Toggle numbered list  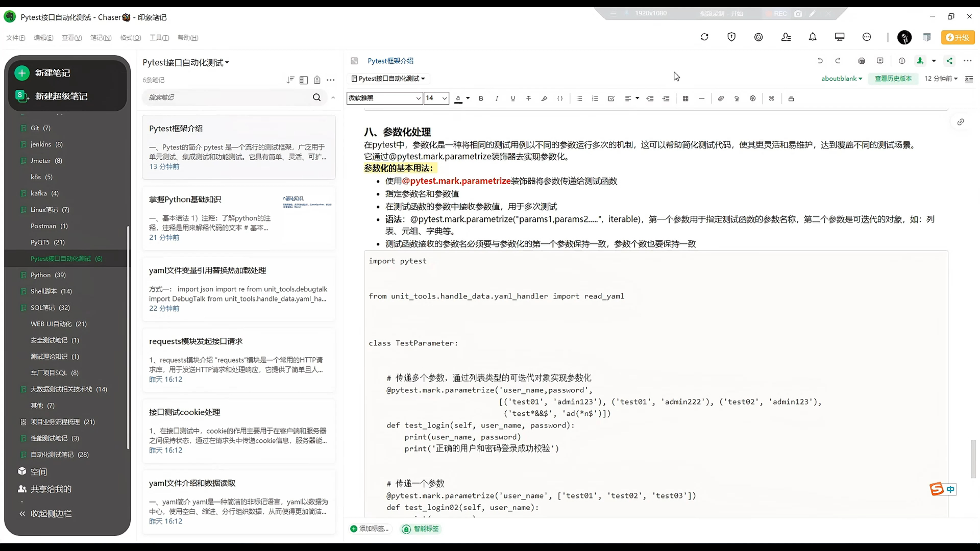click(595, 98)
